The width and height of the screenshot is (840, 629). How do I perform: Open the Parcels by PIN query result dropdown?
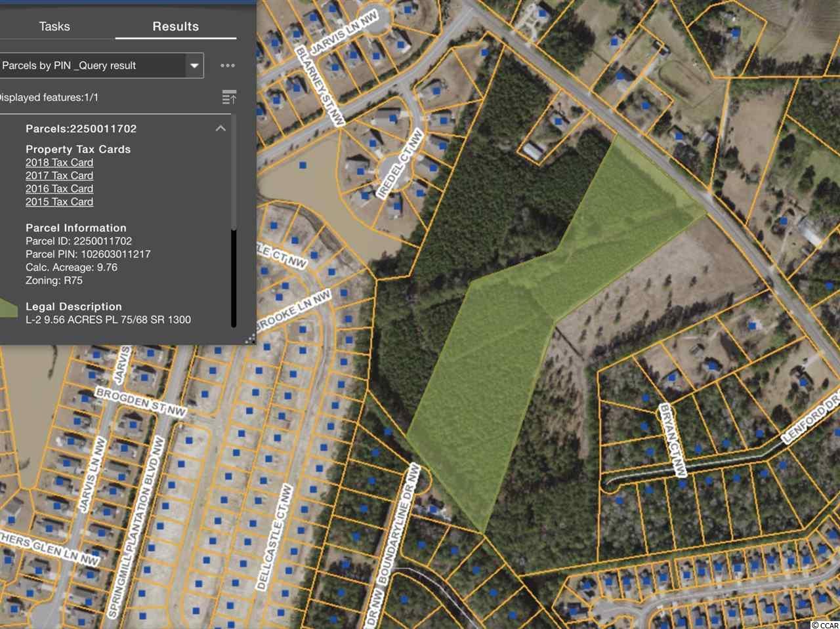click(194, 66)
